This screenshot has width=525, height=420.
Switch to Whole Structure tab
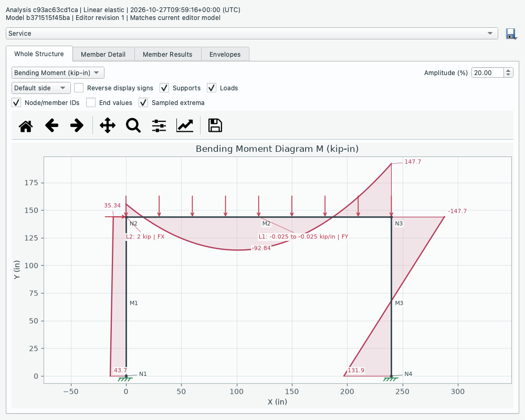39,54
